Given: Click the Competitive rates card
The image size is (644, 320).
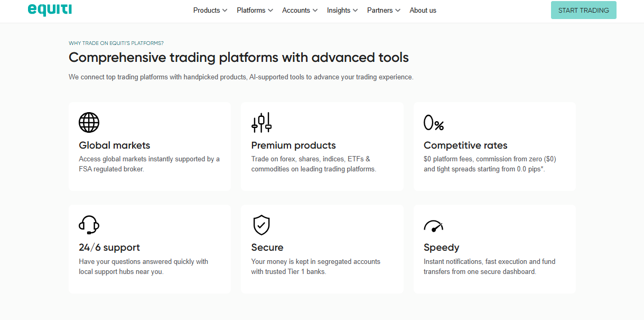Looking at the screenshot, I should coord(494,147).
